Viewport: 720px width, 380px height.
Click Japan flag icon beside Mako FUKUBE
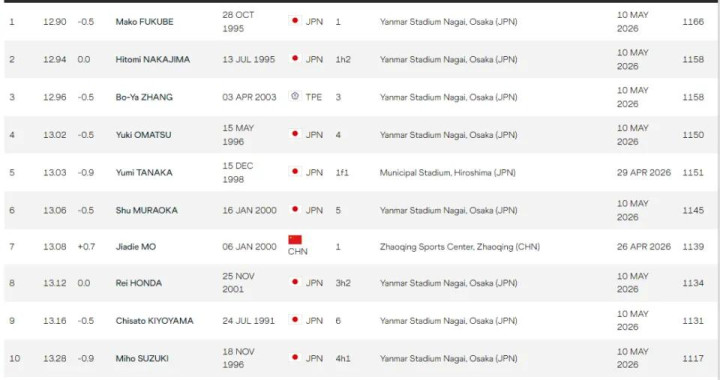point(295,21)
